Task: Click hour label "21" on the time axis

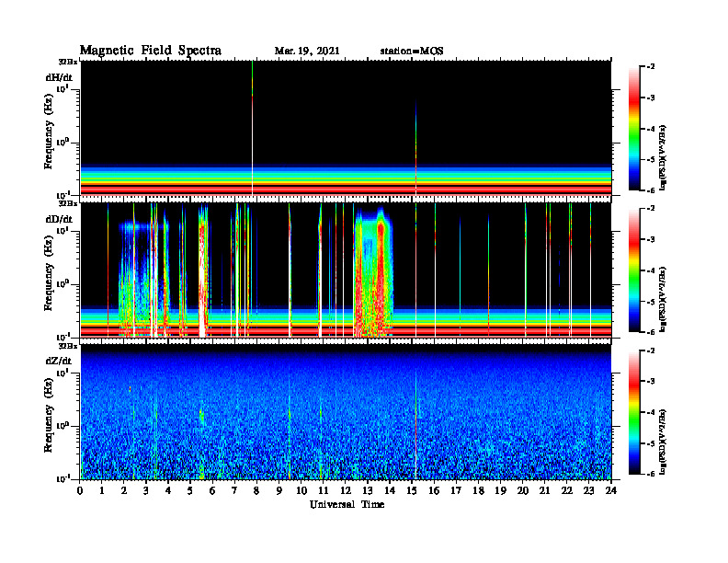Action: tap(544, 490)
